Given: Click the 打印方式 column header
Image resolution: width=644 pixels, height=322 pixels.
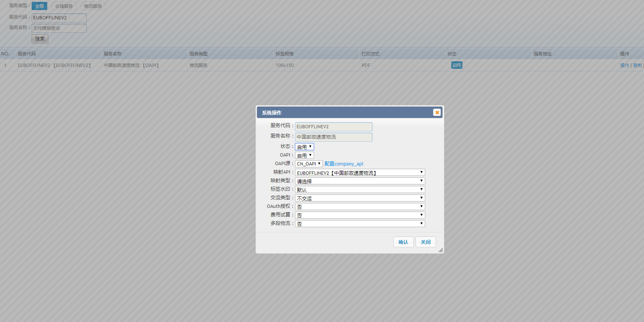Looking at the screenshot, I should (371, 54).
